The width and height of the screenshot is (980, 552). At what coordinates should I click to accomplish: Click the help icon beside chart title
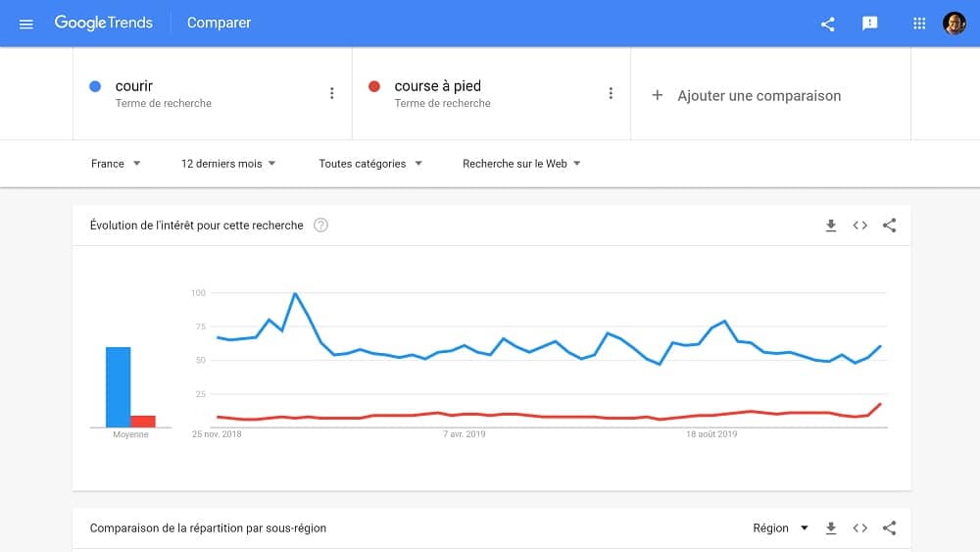coord(320,226)
